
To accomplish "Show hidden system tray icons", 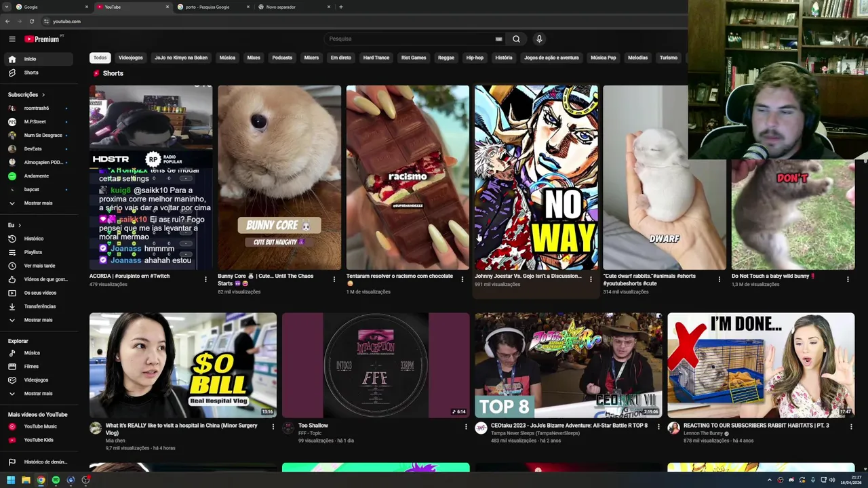I will point(770,480).
